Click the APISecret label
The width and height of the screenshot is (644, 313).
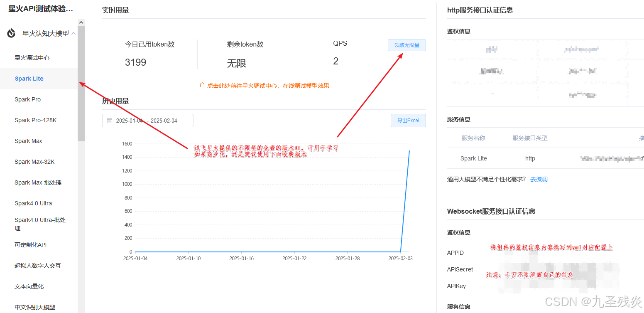[x=460, y=269]
